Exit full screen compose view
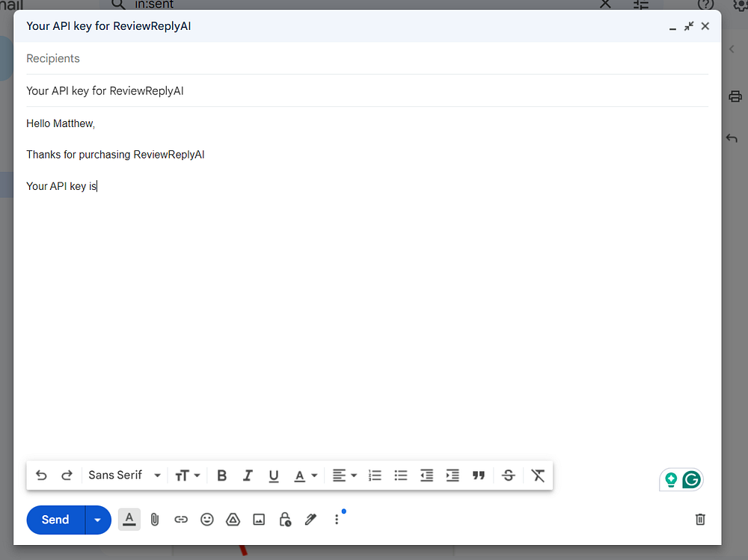 689,26
